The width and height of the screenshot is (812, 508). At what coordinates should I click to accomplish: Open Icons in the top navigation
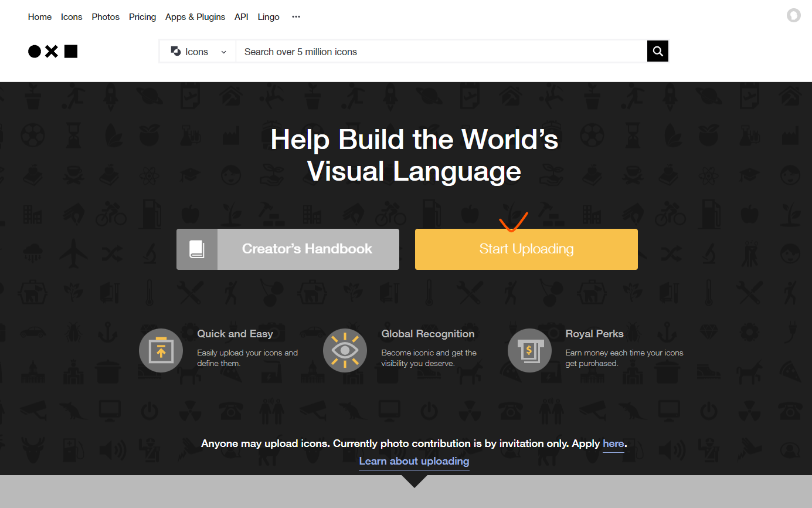click(72, 17)
